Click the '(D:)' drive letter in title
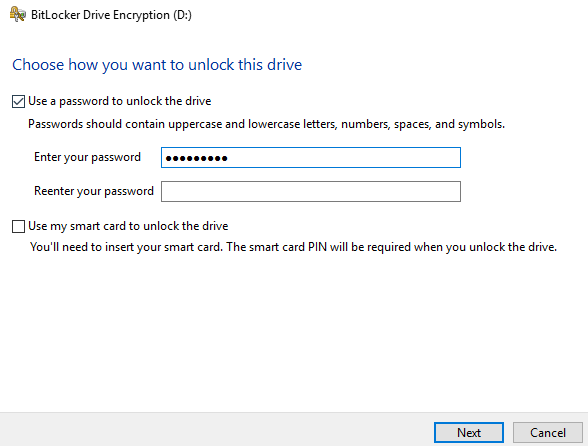Screen dimensions: 588x446 [x=182, y=15]
